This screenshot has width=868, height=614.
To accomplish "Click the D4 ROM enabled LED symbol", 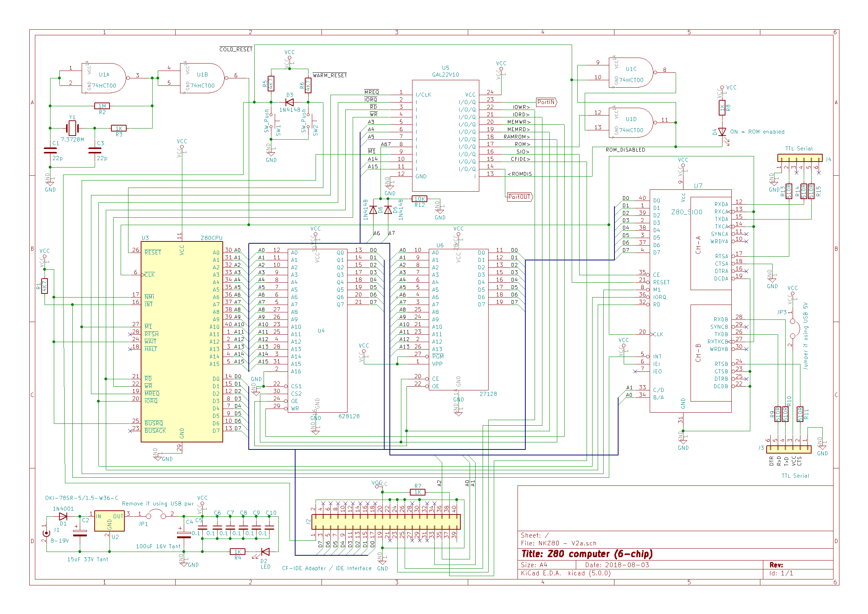I will [722, 132].
